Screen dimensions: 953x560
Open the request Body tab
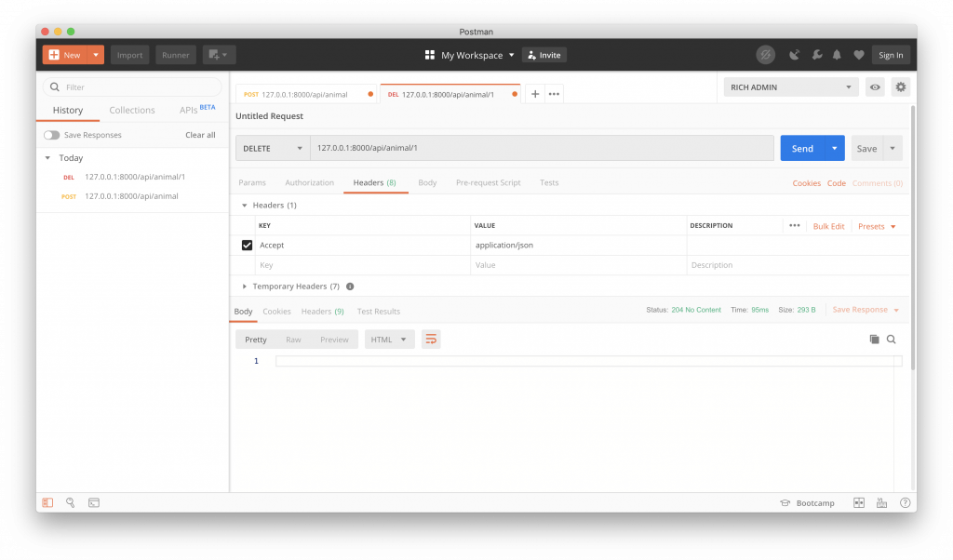tap(427, 183)
